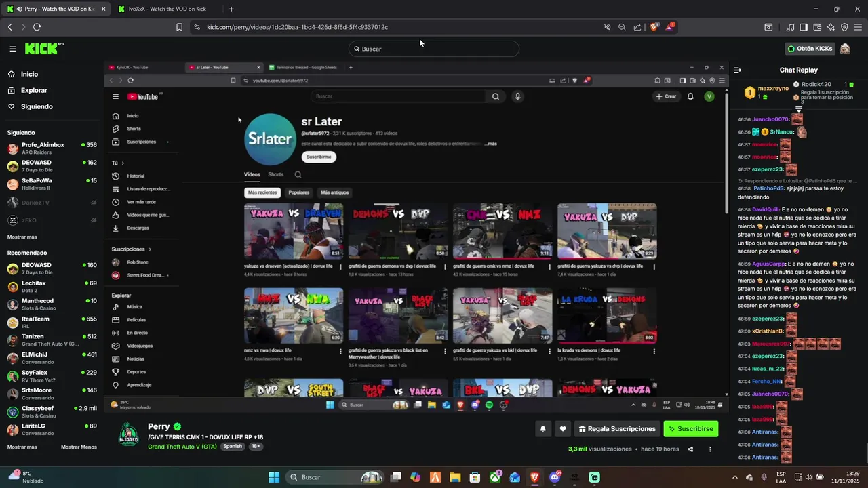The image size is (868, 488).
Task: Toggle the browser sidebar panel
Action: coord(804,27)
